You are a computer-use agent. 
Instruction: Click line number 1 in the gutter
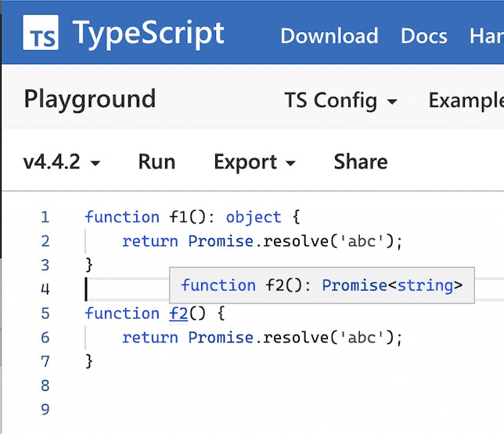pos(45,217)
